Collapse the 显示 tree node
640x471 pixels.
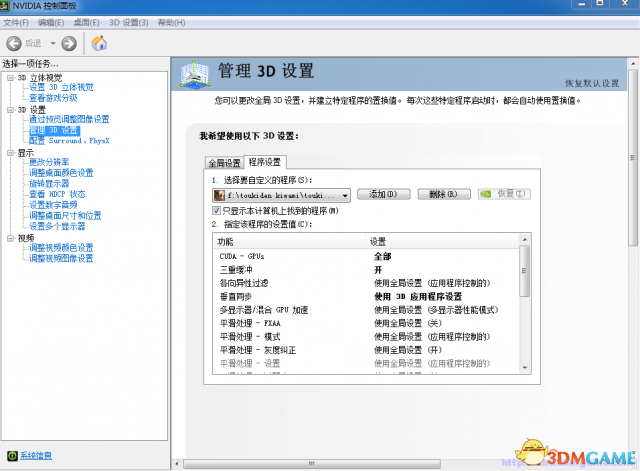10,153
